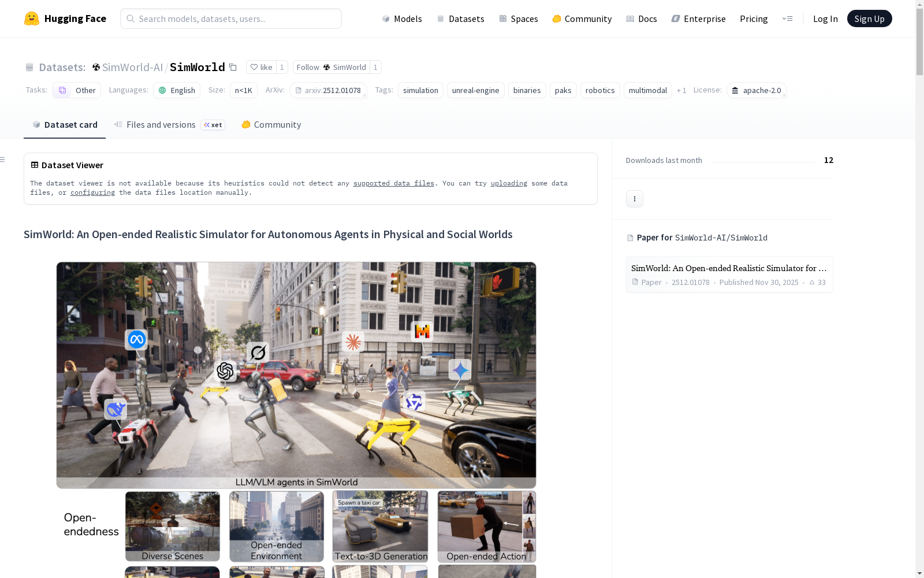Click the Mistral logo in the image
Screen dimensions: 924x578
(x=422, y=331)
